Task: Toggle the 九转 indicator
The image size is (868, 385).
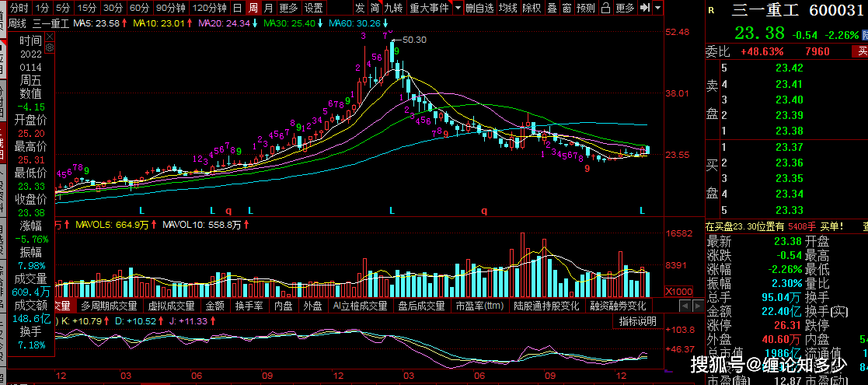Action: (394, 8)
